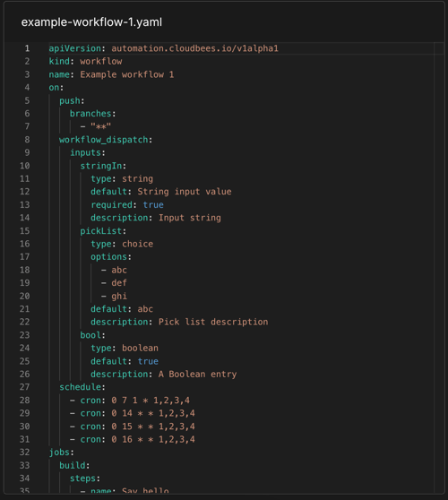Click the 'push:' key
The image size is (448, 500).
point(72,100)
